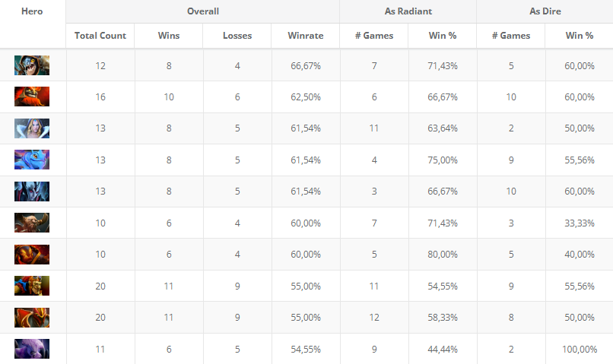This screenshot has height=364, width=613.
Task: Open the Dragon Knight hero icon
Action: (32, 317)
